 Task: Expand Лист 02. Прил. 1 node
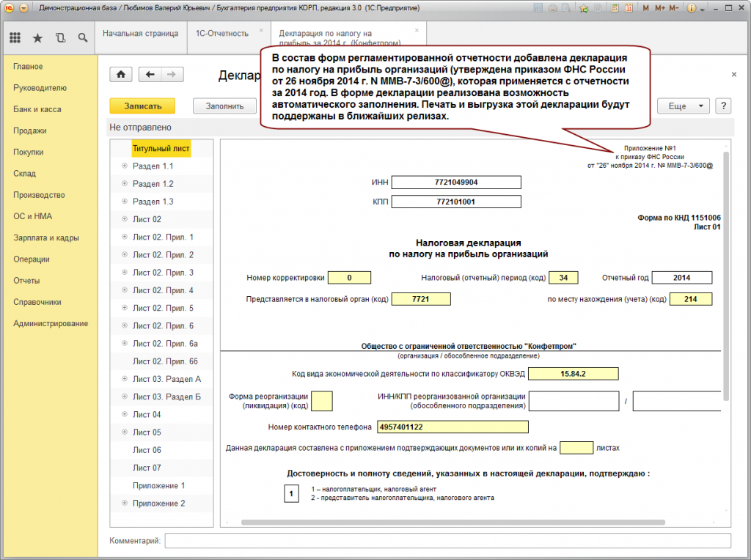click(125, 237)
